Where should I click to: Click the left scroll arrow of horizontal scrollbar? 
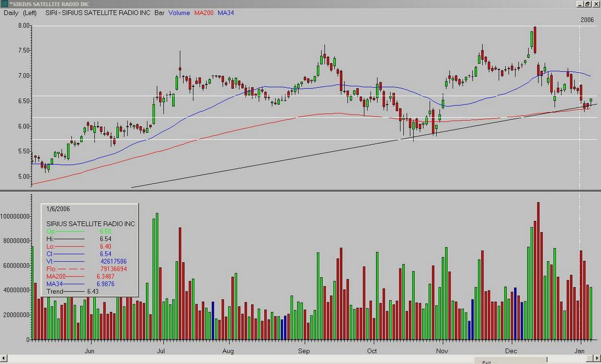pos(4,358)
